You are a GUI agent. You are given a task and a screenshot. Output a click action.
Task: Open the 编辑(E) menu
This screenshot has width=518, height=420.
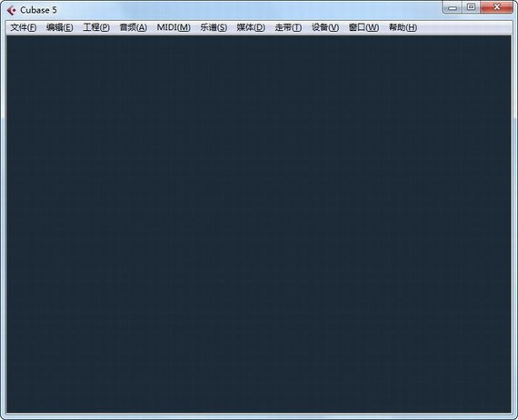pyautogui.click(x=60, y=27)
